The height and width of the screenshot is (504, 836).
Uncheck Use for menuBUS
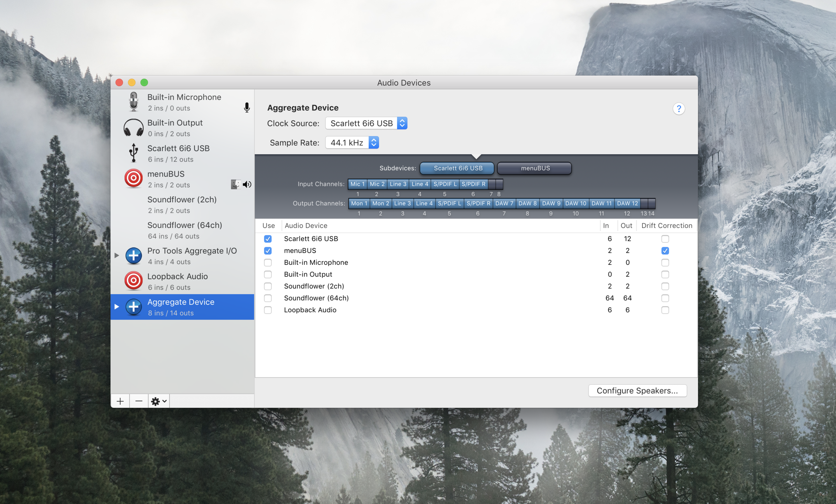click(268, 251)
